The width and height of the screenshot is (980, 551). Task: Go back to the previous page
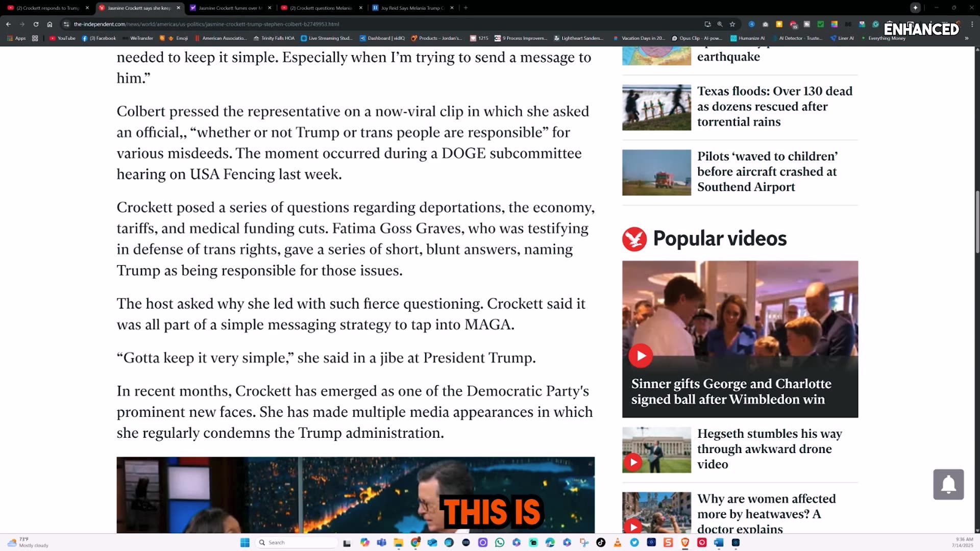coord(8,24)
